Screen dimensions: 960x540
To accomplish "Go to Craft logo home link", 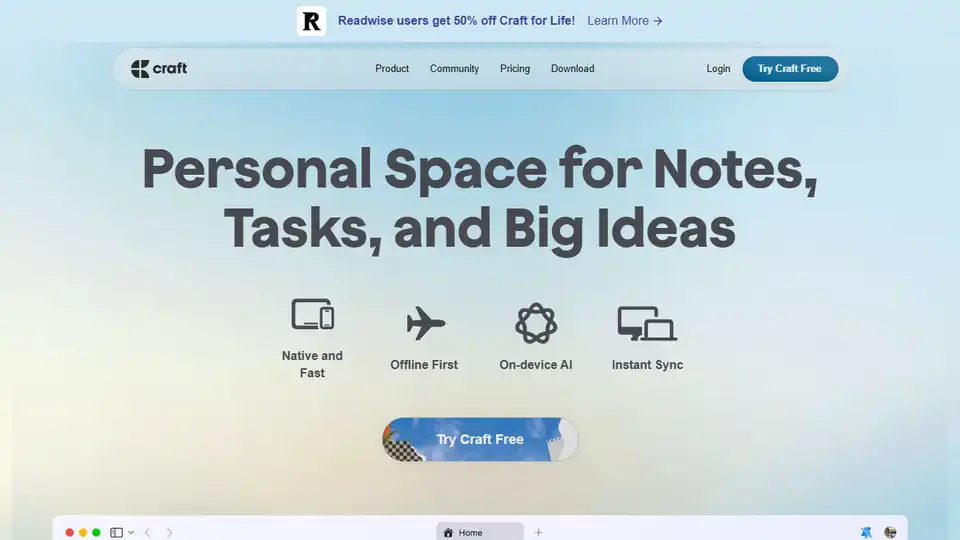I will click(x=159, y=69).
